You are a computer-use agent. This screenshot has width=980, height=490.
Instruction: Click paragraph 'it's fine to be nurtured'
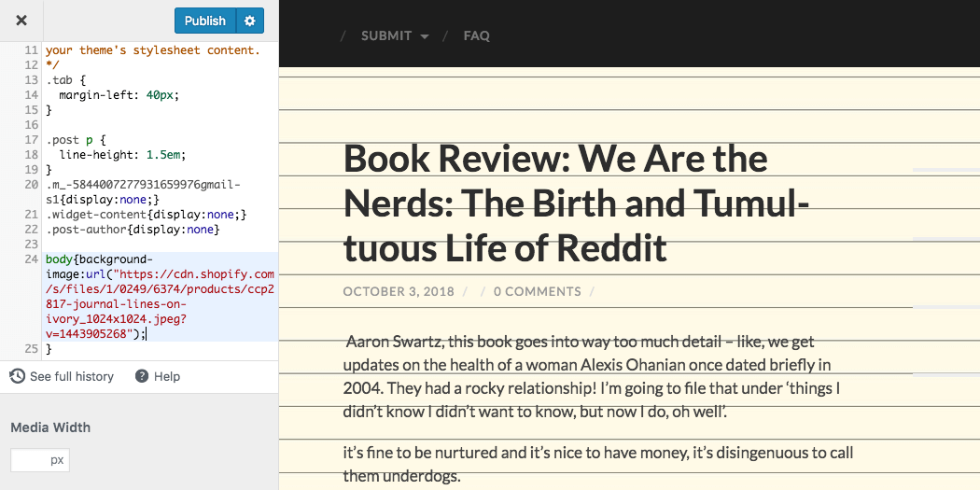tap(598, 464)
